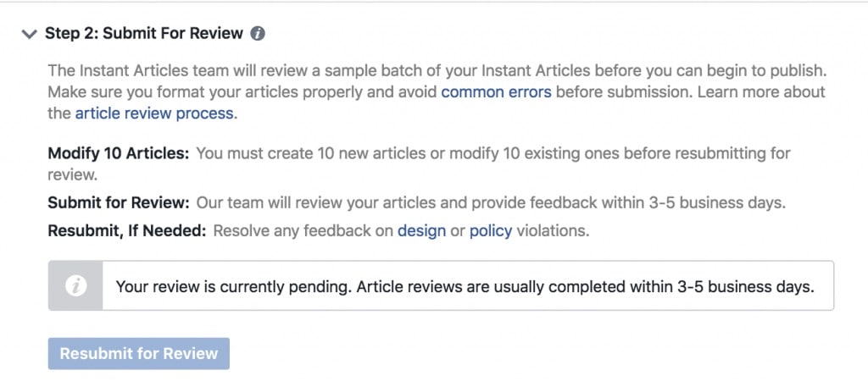Click the info icon in pending notice
Viewport: 868px width, 387px height.
point(75,286)
